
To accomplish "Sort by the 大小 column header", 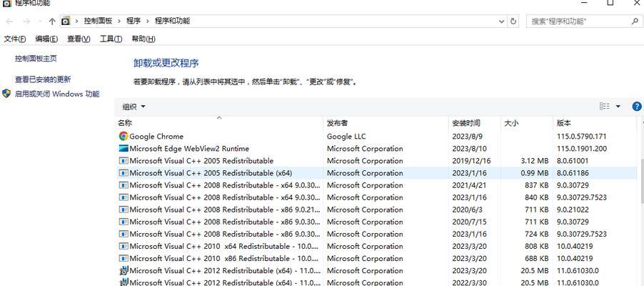I will [526, 123].
